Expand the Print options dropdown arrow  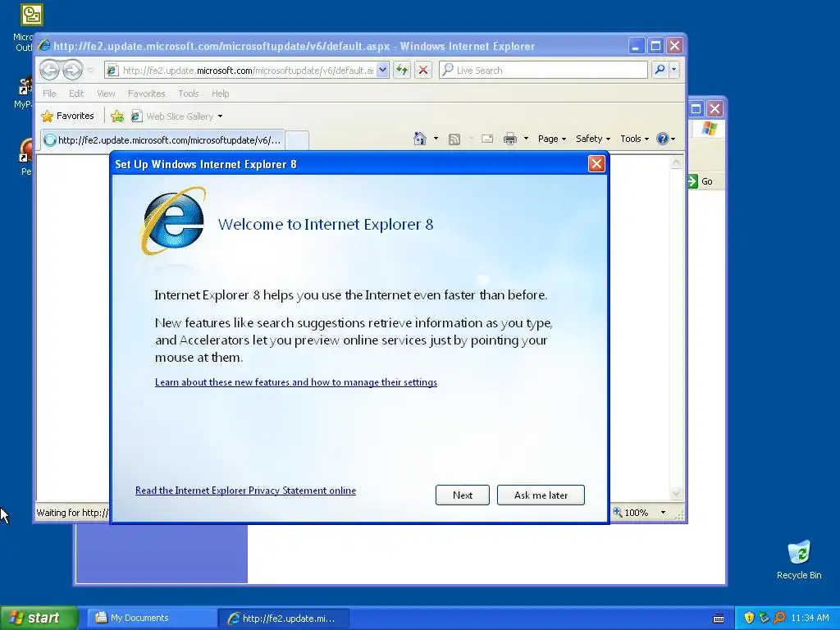pyautogui.click(x=526, y=139)
